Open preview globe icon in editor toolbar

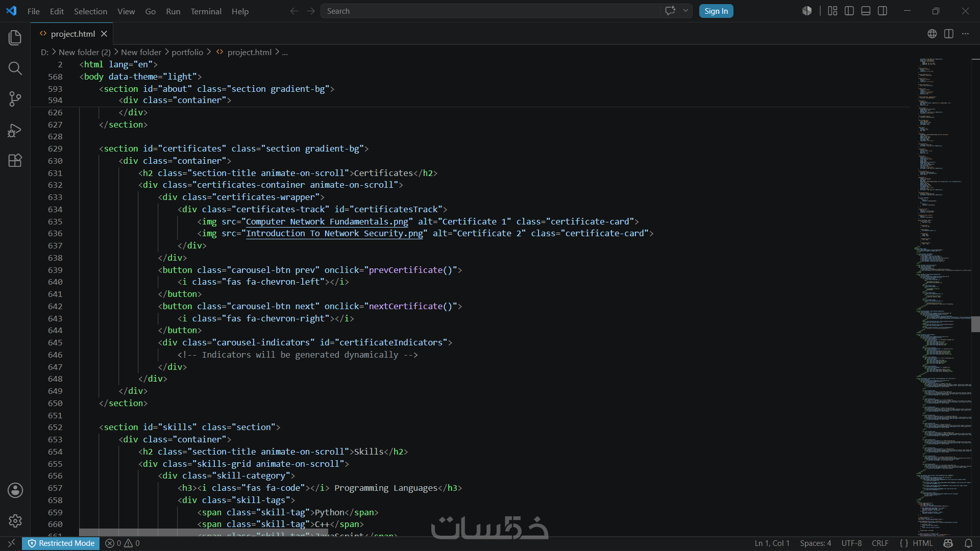coord(932,34)
